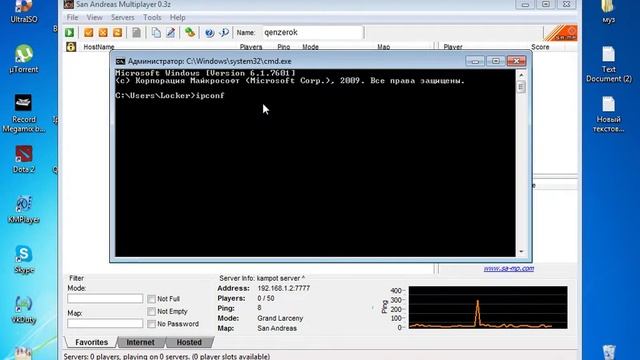
Task: Click the ipconf command line text
Action: click(x=210, y=96)
